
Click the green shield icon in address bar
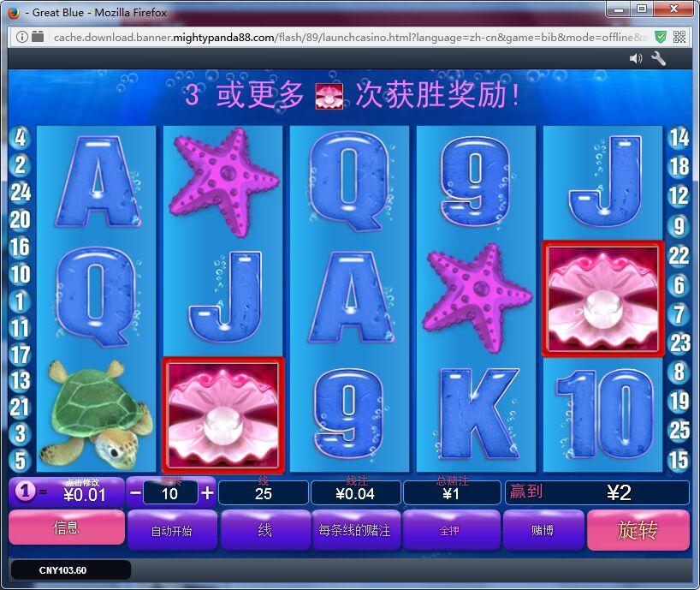pyautogui.click(x=661, y=37)
